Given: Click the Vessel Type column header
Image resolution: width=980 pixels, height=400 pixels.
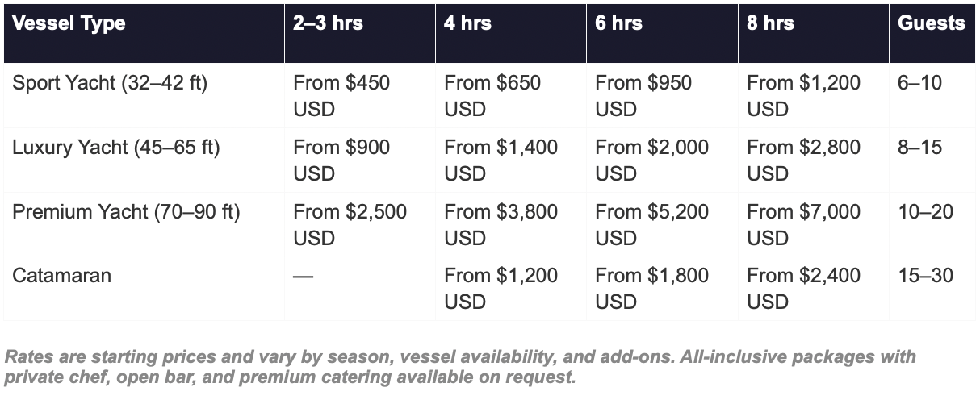Looking at the screenshot, I should 69,23.
